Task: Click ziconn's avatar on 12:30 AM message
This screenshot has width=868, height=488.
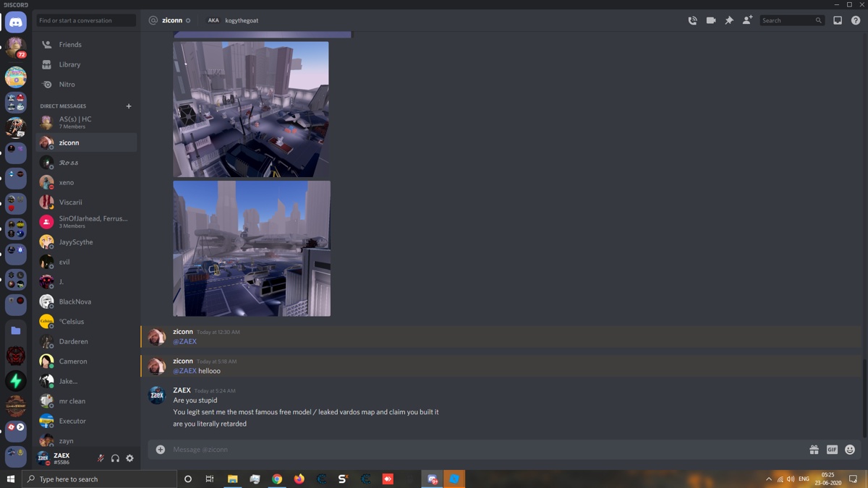Action: [x=157, y=337]
